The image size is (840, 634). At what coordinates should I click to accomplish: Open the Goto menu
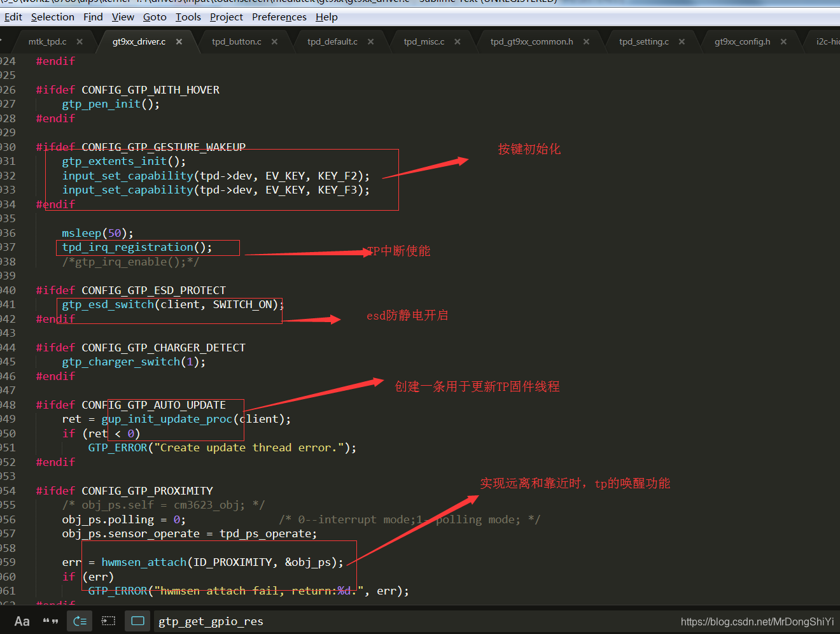click(155, 17)
